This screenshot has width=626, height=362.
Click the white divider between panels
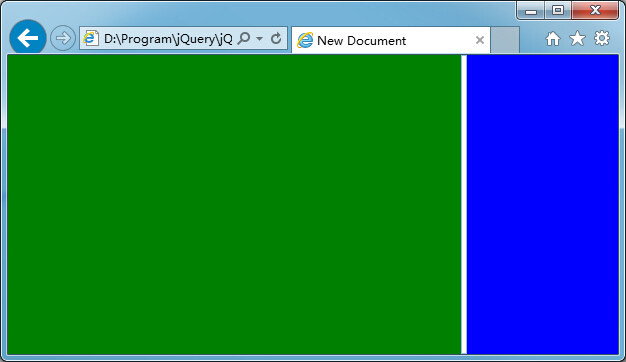(464, 204)
